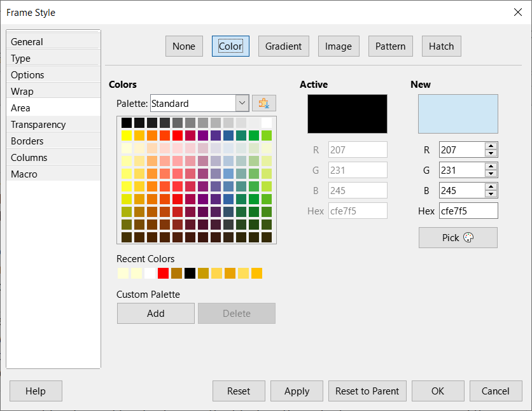This screenshot has height=411, width=532.
Task: Click the Apply button
Action: point(297,391)
